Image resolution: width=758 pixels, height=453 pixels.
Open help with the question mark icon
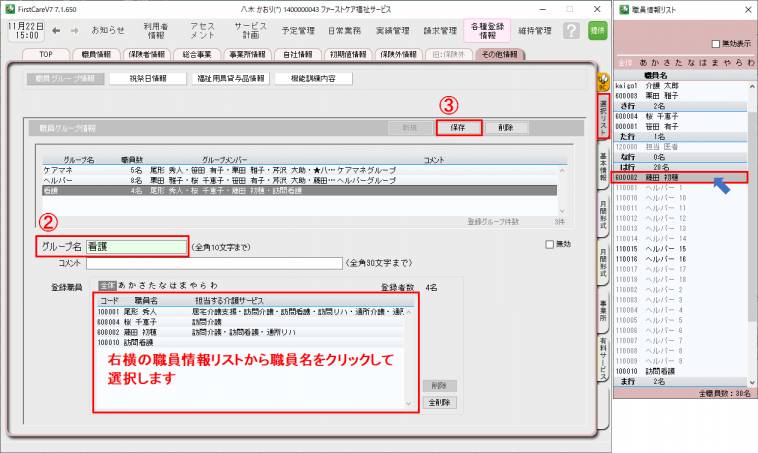pos(570,31)
